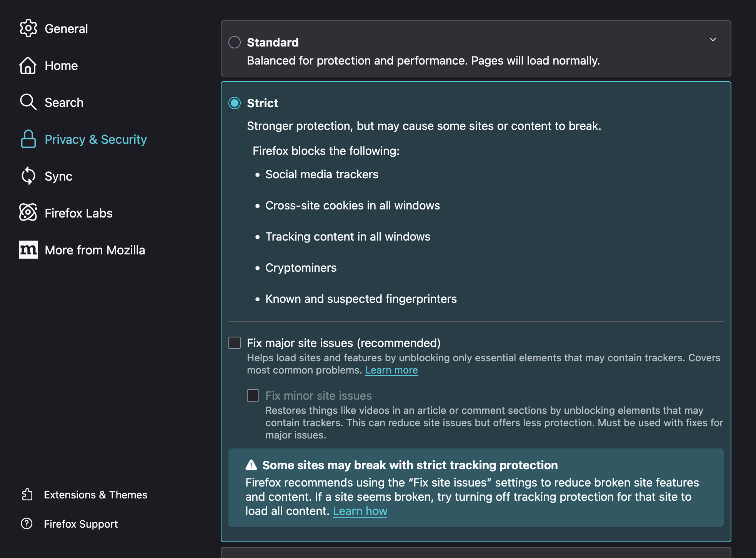
Task: Click the Sync arrows icon
Action: tap(28, 176)
